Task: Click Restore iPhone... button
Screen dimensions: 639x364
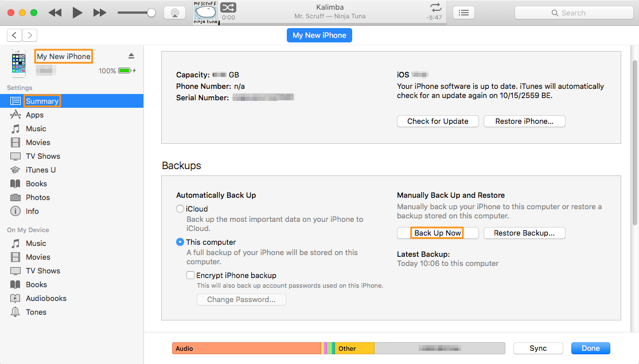Action: pos(524,122)
